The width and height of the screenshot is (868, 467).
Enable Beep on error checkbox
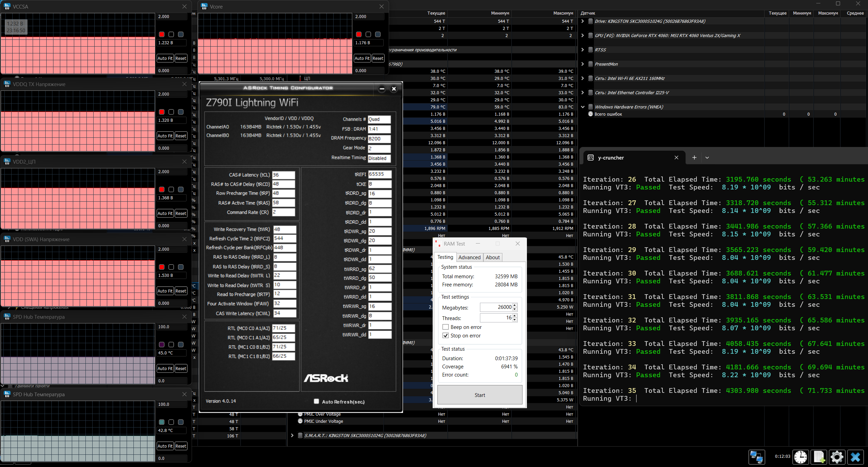(445, 327)
